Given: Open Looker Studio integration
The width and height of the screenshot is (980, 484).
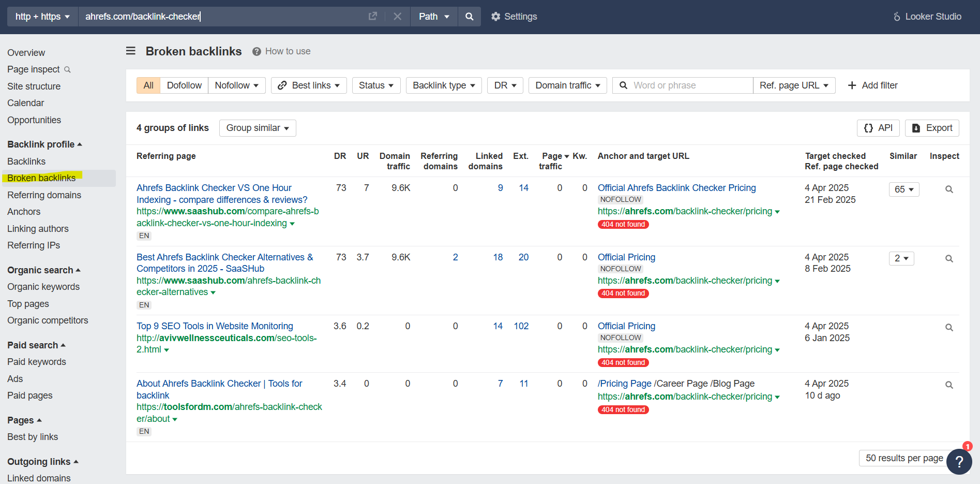Looking at the screenshot, I should (x=927, y=17).
